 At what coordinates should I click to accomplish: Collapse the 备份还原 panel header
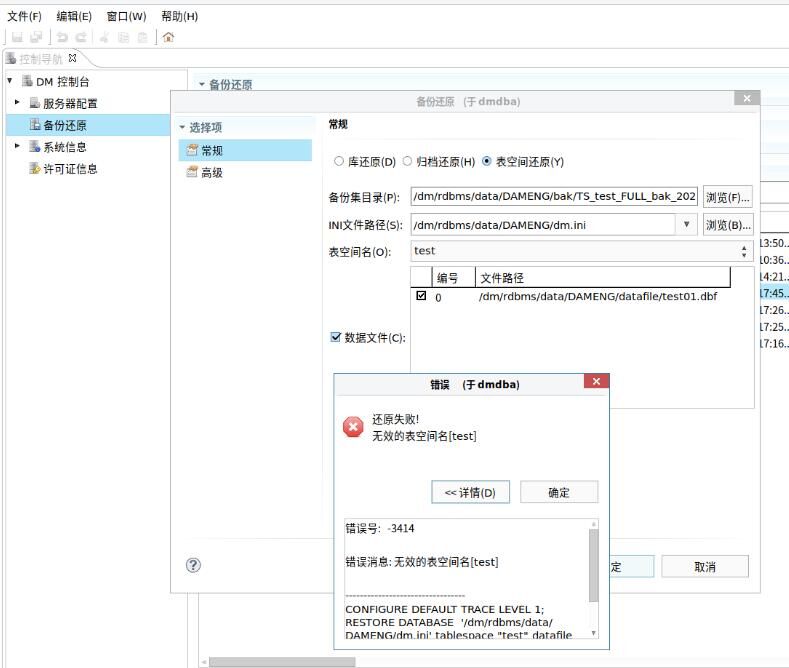tap(202, 84)
